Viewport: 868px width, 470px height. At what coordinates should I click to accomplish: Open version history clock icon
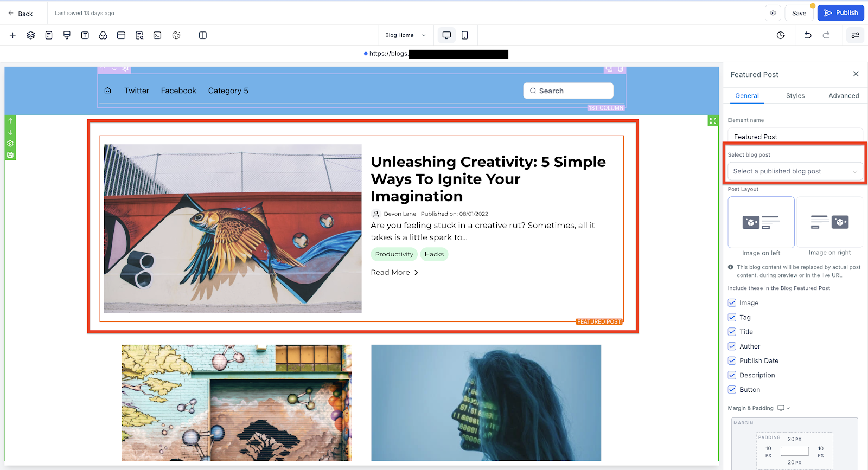coord(781,35)
